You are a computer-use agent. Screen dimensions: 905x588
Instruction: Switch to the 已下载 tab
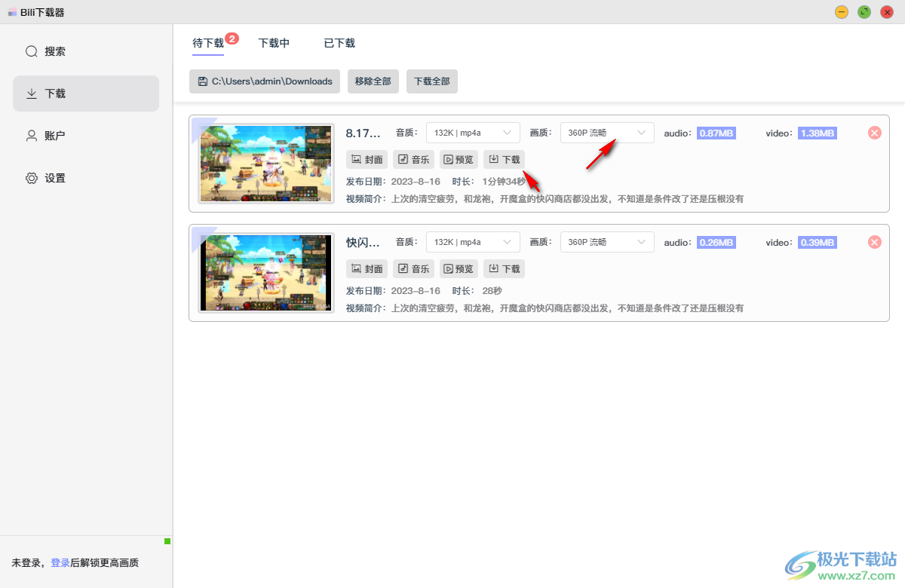(339, 43)
